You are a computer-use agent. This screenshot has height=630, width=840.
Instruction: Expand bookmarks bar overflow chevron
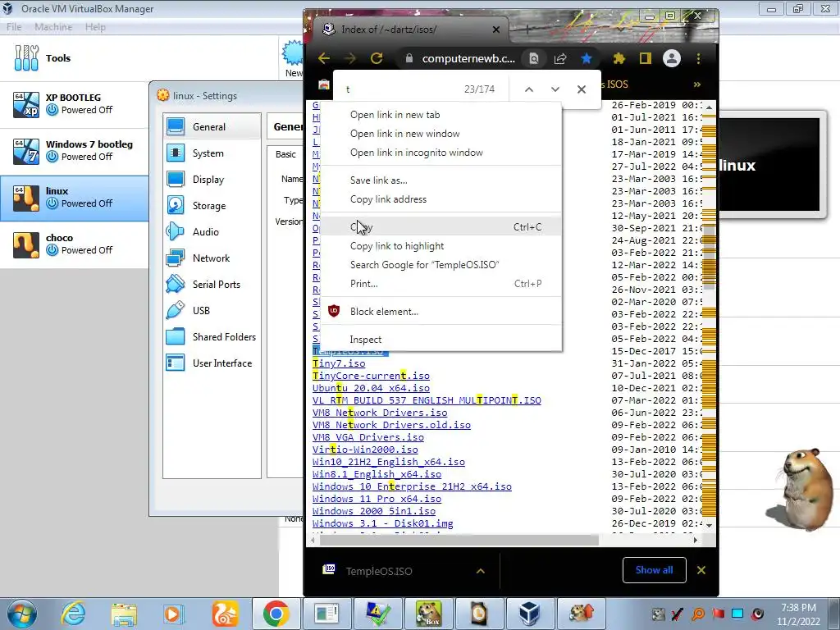(697, 84)
